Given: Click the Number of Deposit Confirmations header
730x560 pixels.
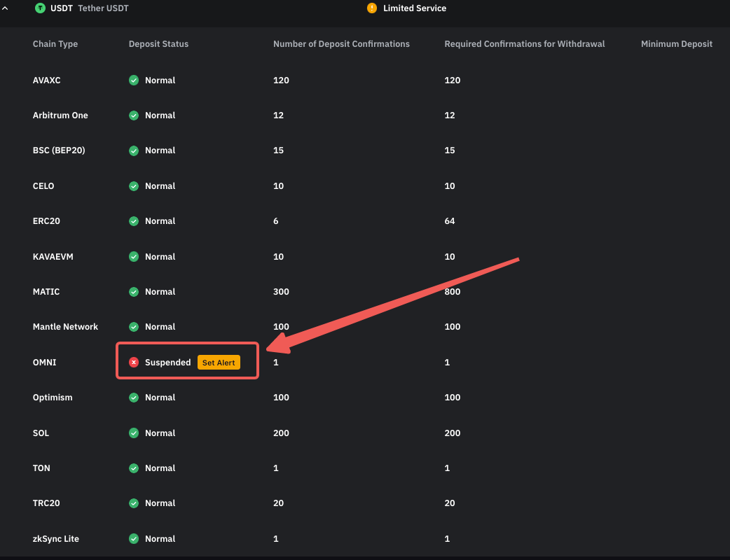Looking at the screenshot, I should (341, 44).
